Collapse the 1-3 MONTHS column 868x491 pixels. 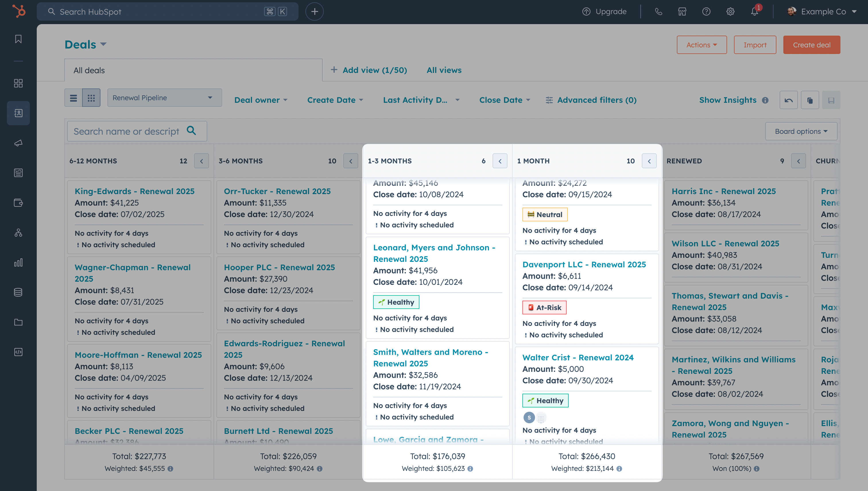(500, 161)
